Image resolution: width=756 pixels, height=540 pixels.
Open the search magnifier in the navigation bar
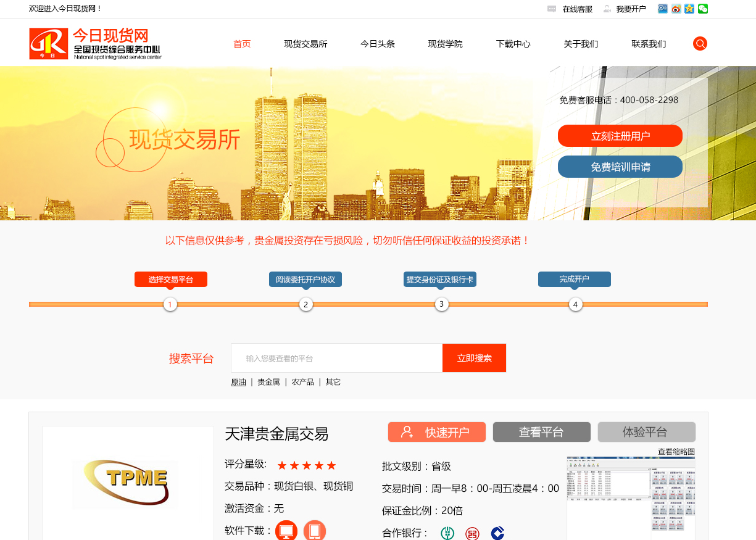(x=700, y=43)
